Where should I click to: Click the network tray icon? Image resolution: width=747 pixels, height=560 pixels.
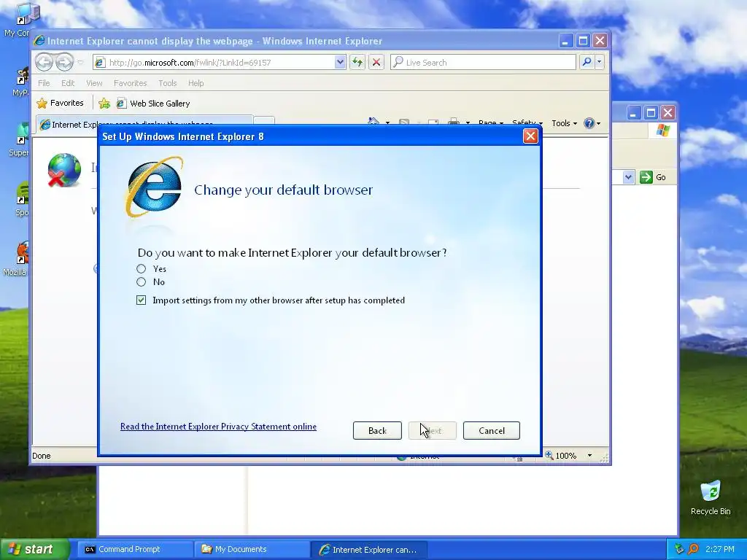click(679, 549)
